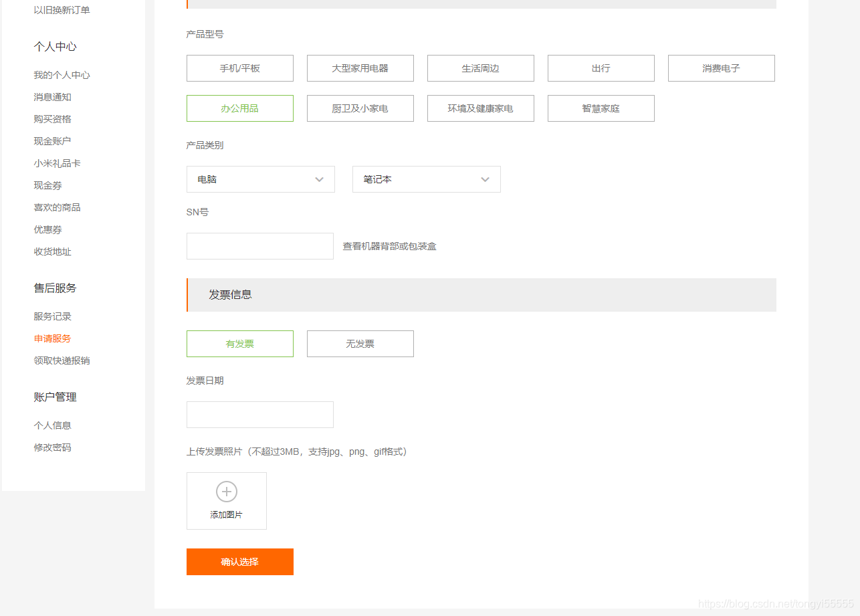The image size is (860, 616).
Task: Click the SN号 input field
Action: [259, 246]
